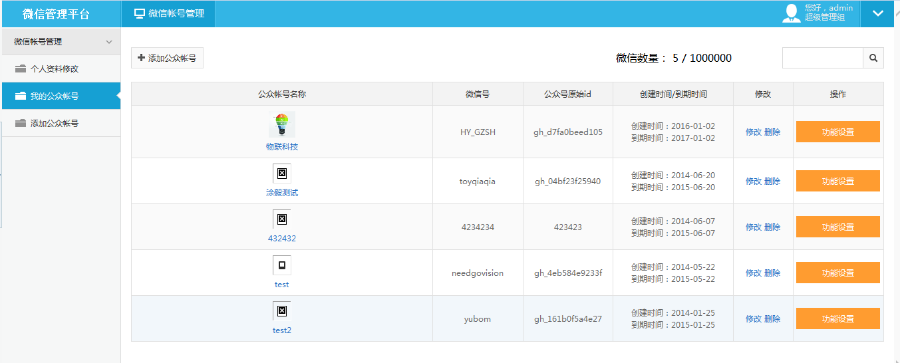Viewport: 900px width, 363px height.
Task: Click 功能设置 for 4234234 account
Action: [838, 226]
